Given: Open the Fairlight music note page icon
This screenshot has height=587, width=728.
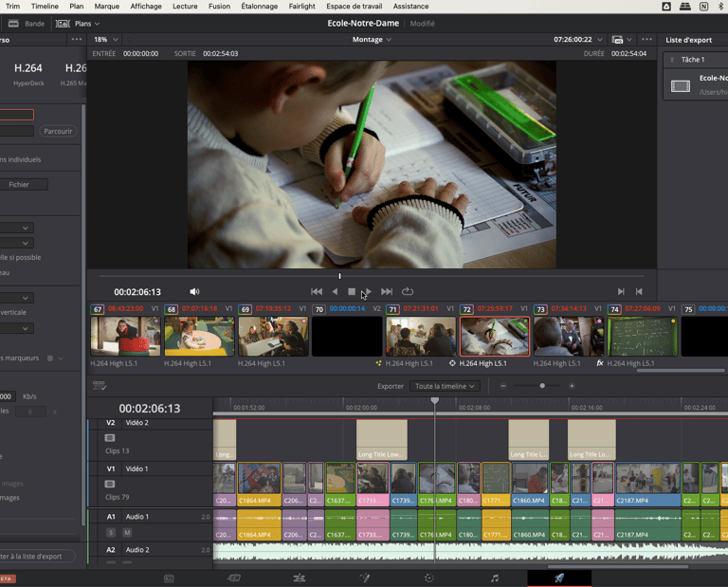Looking at the screenshot, I should 495,578.
